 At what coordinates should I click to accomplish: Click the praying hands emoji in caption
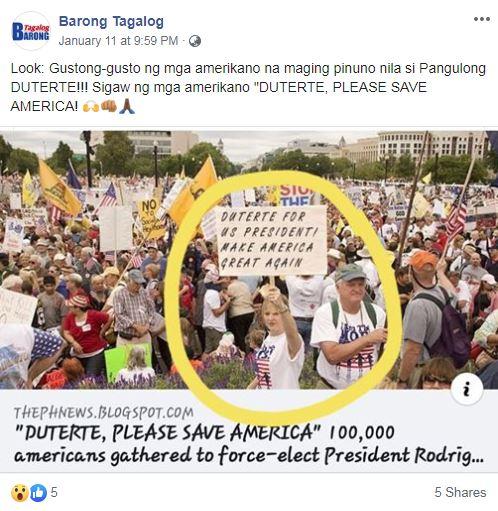click(127, 106)
